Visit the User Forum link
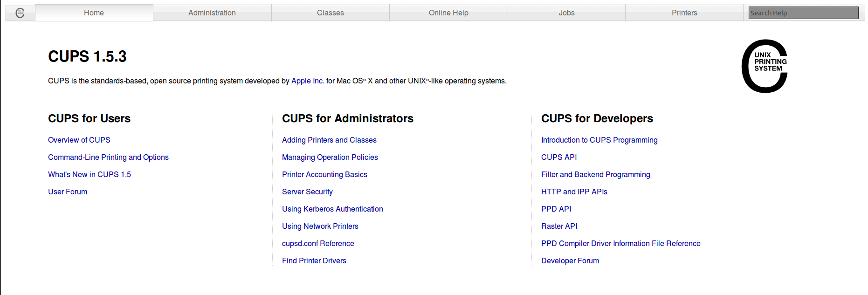The height and width of the screenshot is (295, 868). point(68,192)
